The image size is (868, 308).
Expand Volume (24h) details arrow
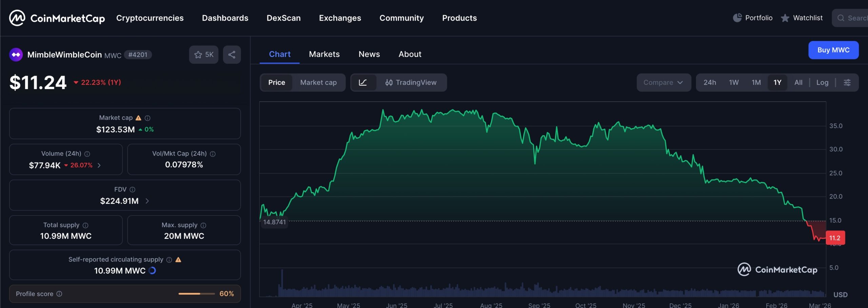coord(99,165)
